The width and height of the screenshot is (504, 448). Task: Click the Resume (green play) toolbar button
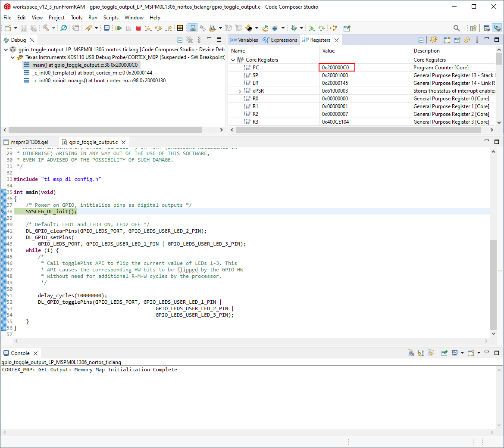point(119,28)
